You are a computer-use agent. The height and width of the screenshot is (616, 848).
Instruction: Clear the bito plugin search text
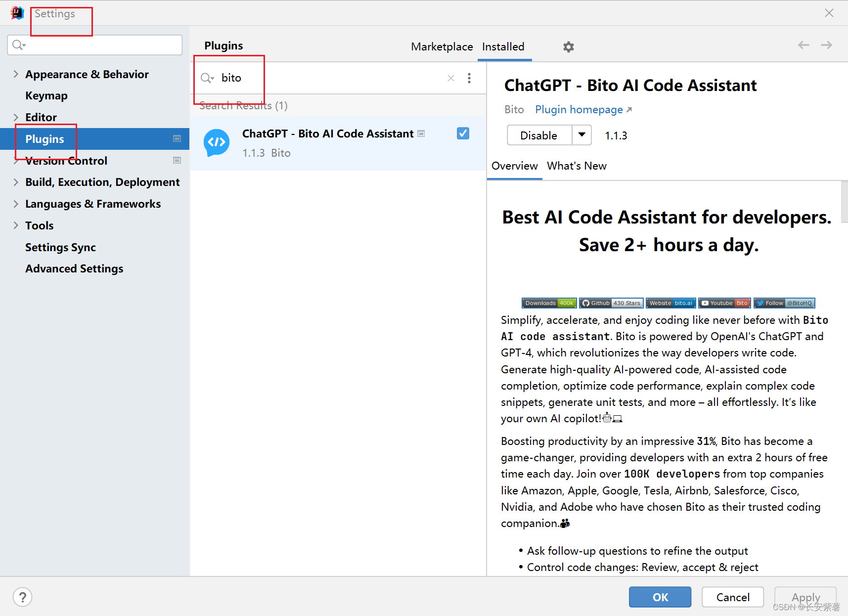[451, 78]
